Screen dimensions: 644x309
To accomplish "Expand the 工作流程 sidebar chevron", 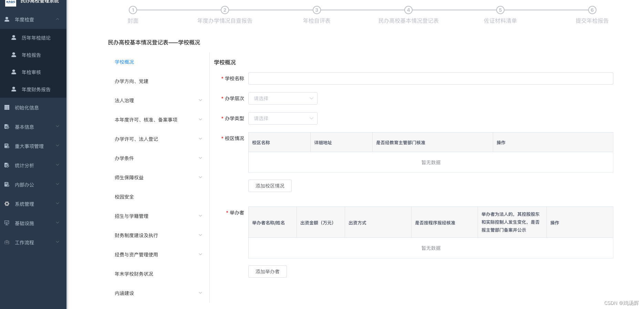I will point(58,242).
